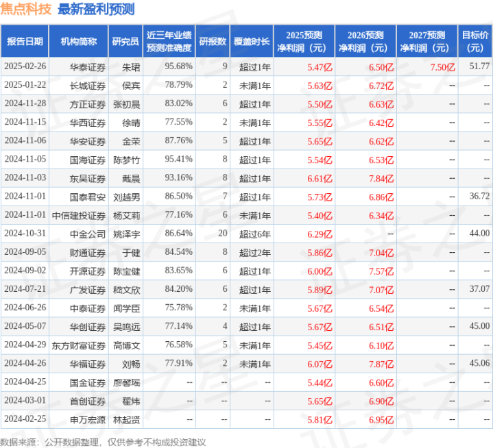Image resolution: width=493 pixels, height=448 pixels.
Task: Click analyst name 朱珺
Action: point(131,67)
